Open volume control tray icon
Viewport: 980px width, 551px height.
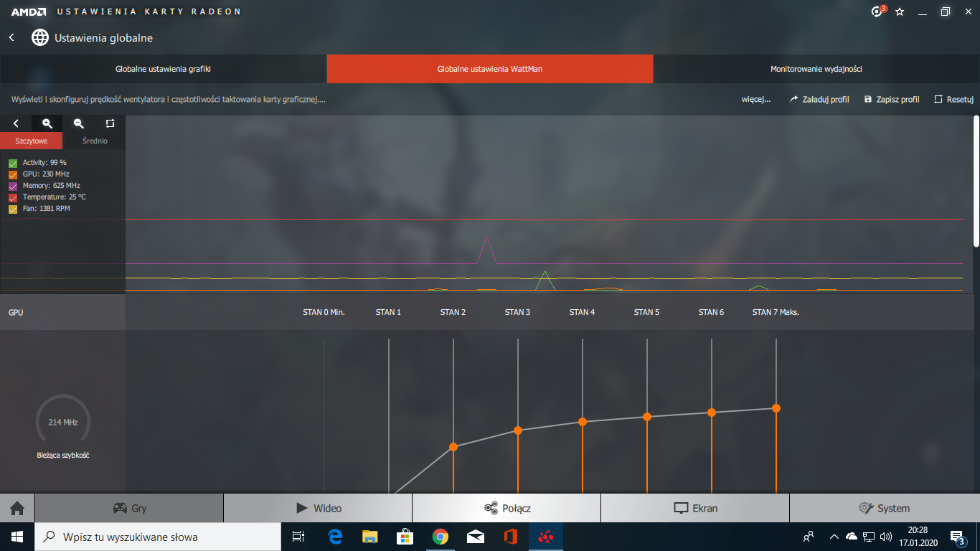[x=886, y=537]
